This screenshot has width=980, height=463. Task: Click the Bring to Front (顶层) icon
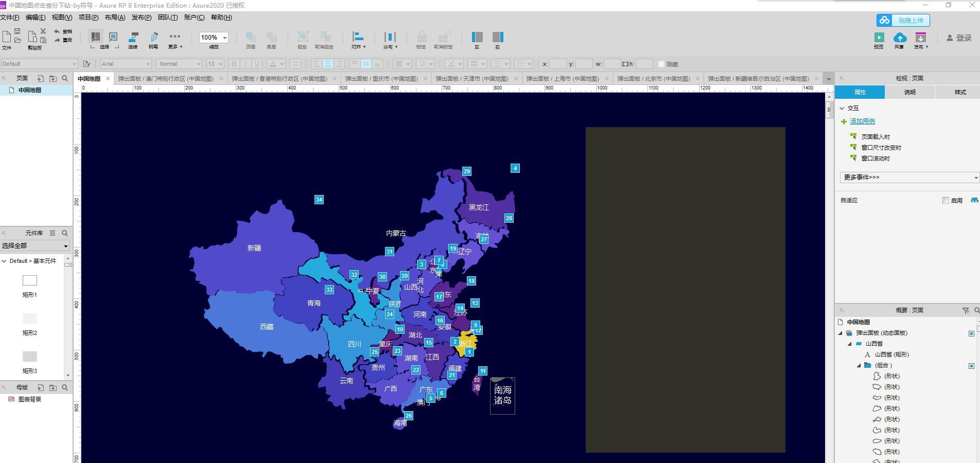(x=251, y=37)
